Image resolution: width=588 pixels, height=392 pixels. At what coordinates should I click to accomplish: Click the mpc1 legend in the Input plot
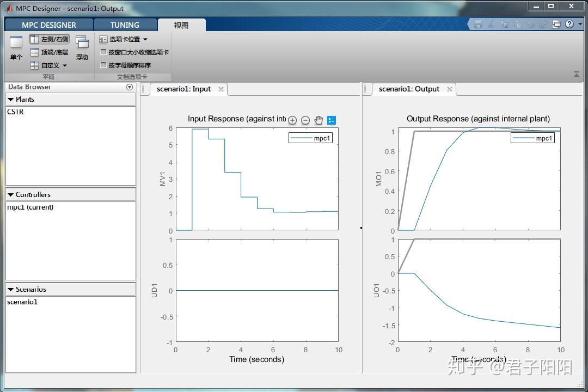(x=310, y=138)
